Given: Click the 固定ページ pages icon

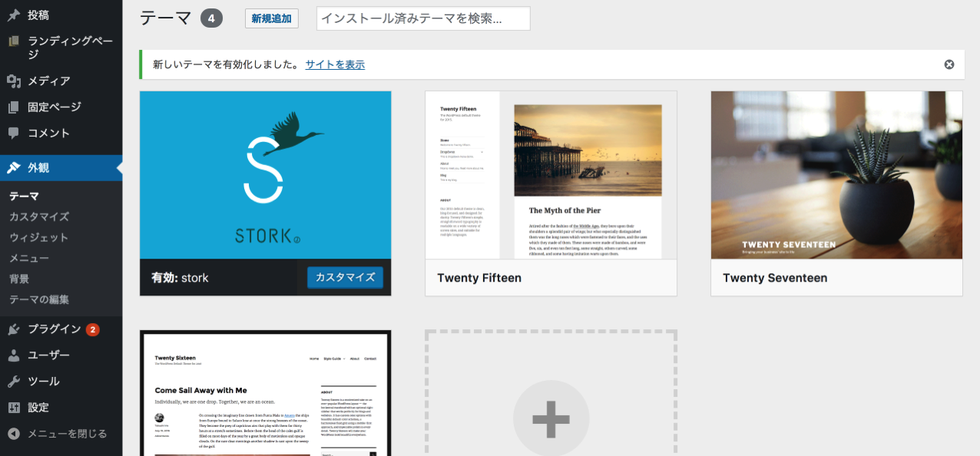Looking at the screenshot, I should pyautogui.click(x=14, y=107).
